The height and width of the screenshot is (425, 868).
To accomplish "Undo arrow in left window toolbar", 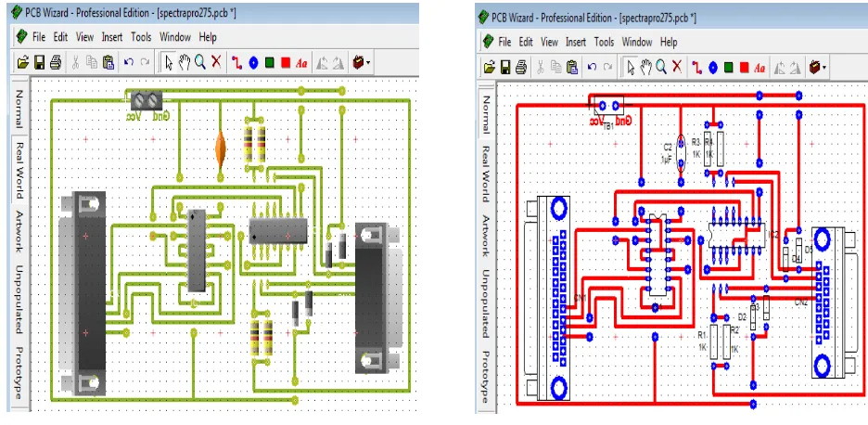I will click(x=128, y=62).
